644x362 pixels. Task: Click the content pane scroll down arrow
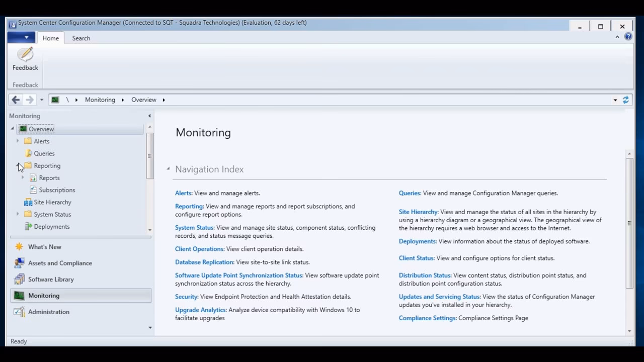629,331
